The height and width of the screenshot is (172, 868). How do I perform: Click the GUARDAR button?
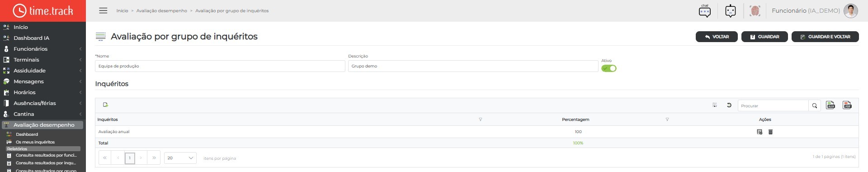[x=764, y=37]
